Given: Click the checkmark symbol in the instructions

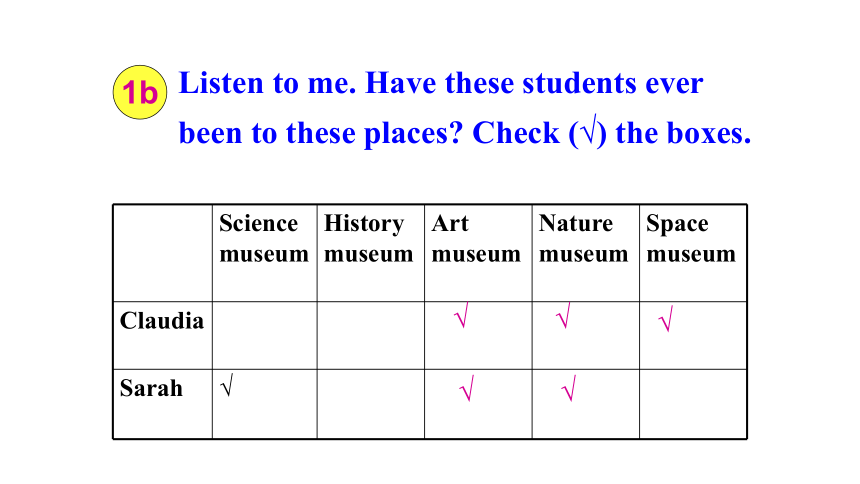Looking at the screenshot, I should click(x=589, y=131).
